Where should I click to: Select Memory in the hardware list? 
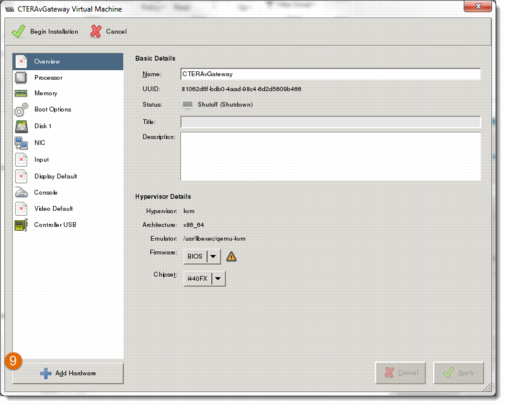(x=68, y=93)
